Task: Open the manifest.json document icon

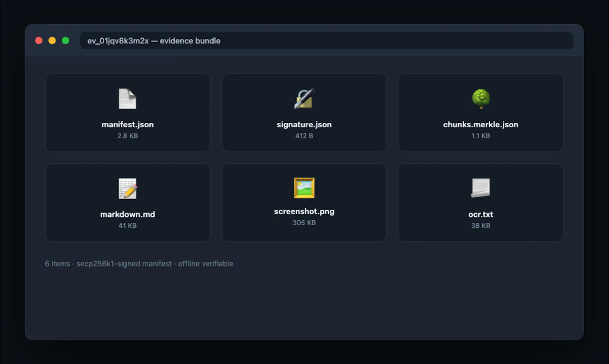Action: click(x=128, y=99)
